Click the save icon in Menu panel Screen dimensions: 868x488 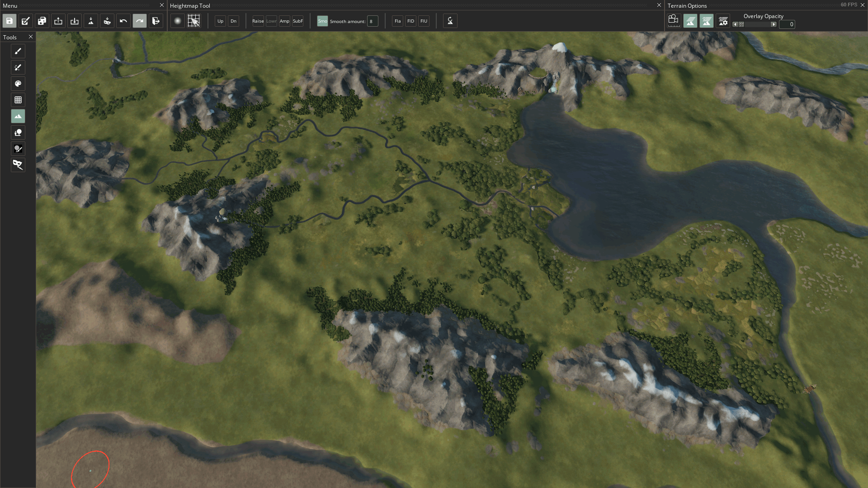[x=9, y=21]
